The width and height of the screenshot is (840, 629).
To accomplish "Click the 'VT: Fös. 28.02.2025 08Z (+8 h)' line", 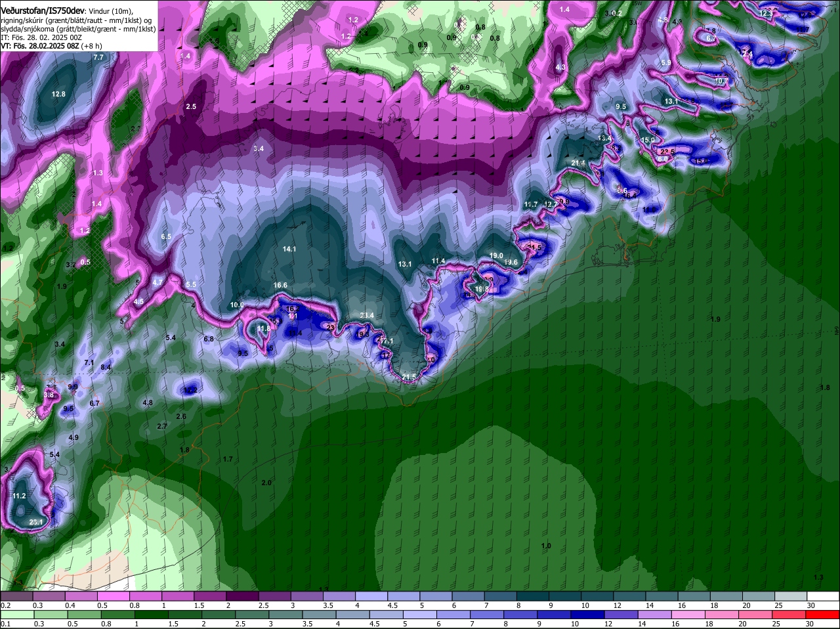I will [51, 46].
